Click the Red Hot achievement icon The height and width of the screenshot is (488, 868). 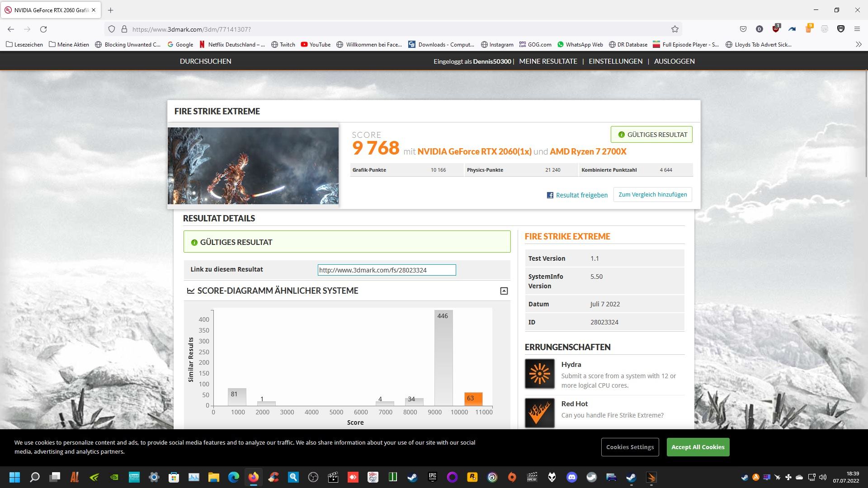click(x=539, y=413)
